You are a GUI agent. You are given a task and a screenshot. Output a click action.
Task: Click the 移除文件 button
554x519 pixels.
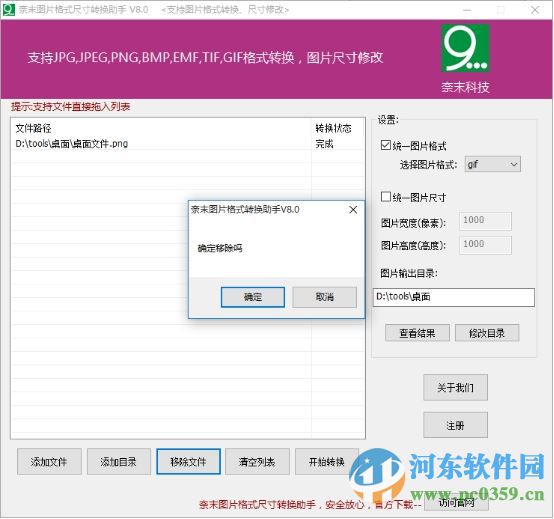pos(188,461)
